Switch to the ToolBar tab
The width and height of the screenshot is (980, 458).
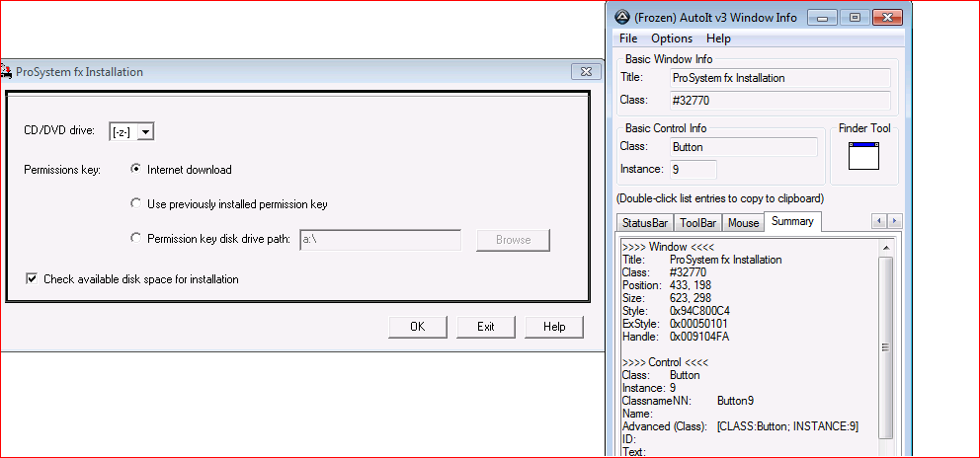click(698, 222)
